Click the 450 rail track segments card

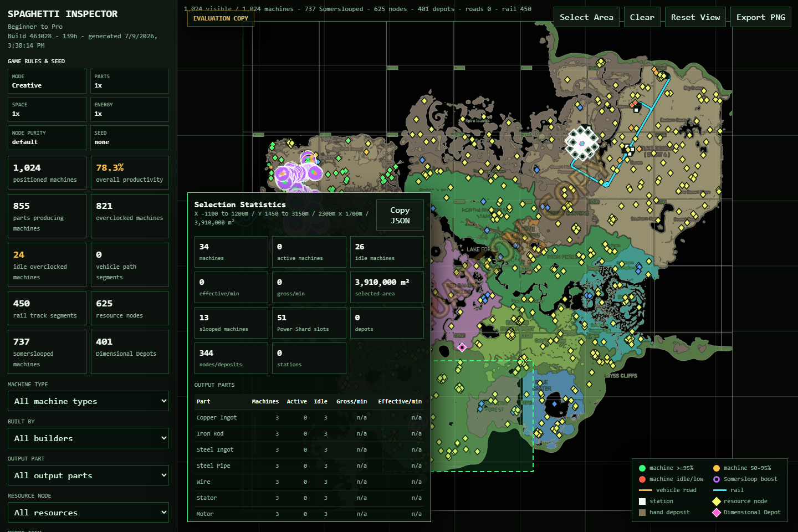point(47,309)
